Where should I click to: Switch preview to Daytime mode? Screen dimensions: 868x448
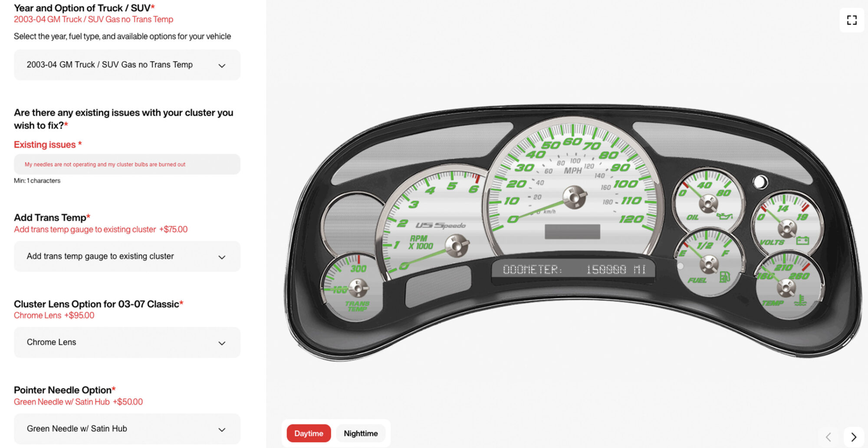tap(309, 433)
